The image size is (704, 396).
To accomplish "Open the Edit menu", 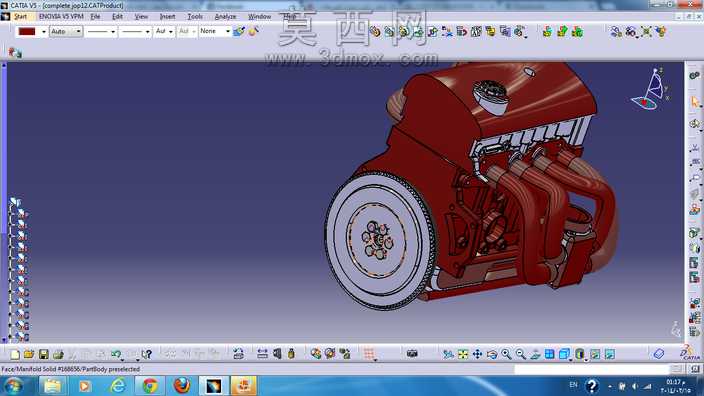I will pyautogui.click(x=117, y=17).
